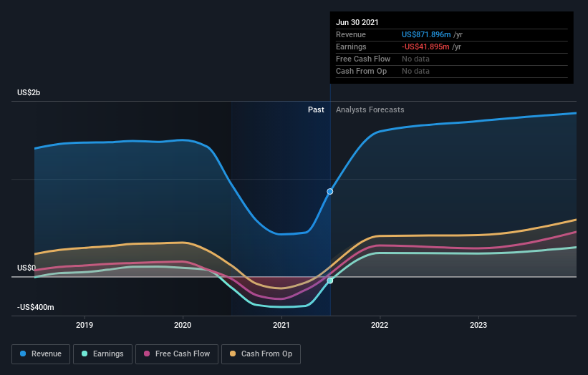Viewport: 588px width, 375px height.
Task: Click the Earnings row label in tooltip
Action: [351, 47]
